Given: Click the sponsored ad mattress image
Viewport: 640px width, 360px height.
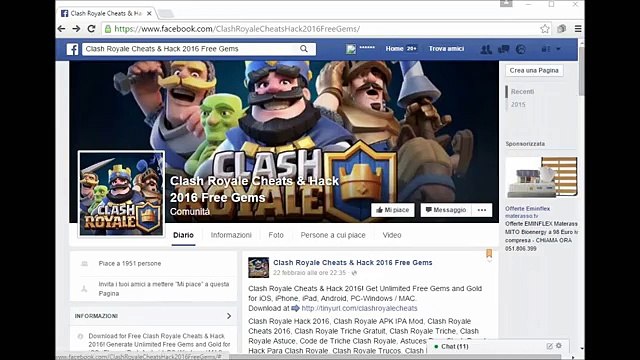Looking at the screenshot, I should pyautogui.click(x=542, y=177).
